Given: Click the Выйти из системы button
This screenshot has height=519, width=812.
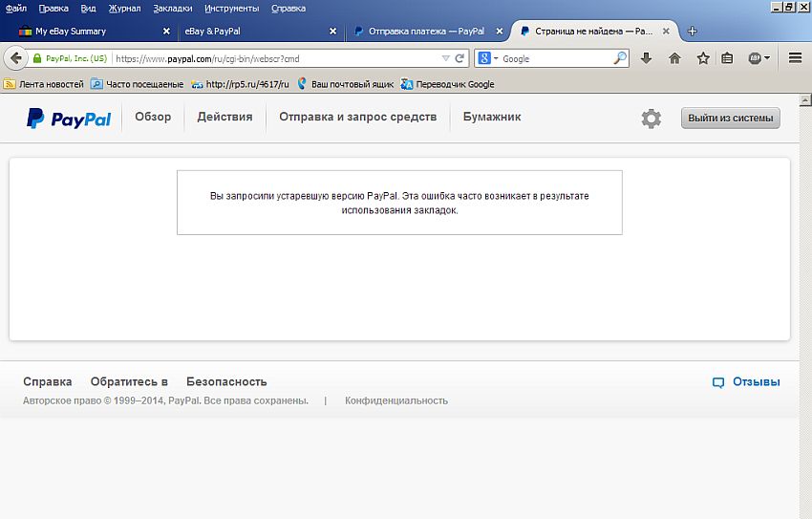Looking at the screenshot, I should [x=730, y=119].
